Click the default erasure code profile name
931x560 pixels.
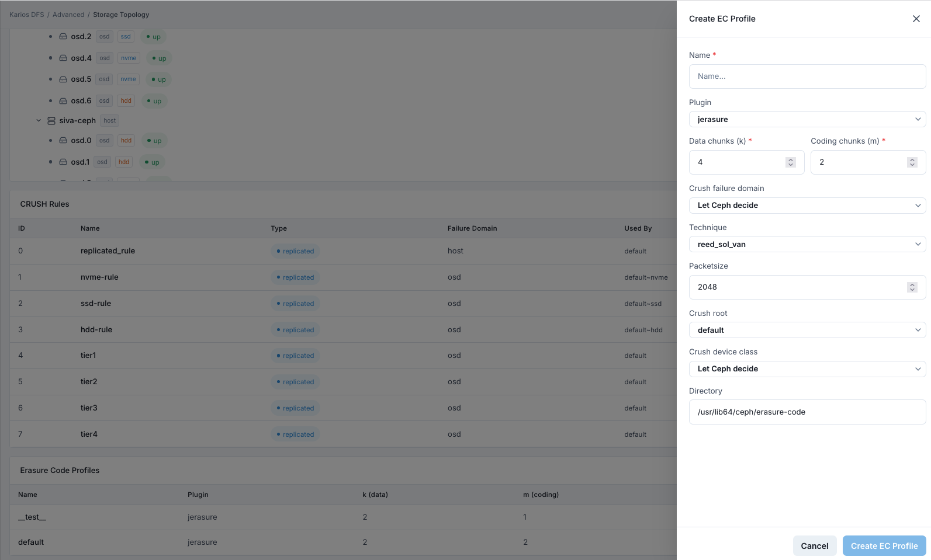[31, 542]
